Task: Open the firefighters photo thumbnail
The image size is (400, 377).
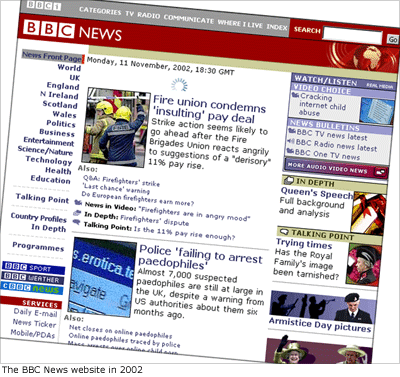Action: [116, 127]
